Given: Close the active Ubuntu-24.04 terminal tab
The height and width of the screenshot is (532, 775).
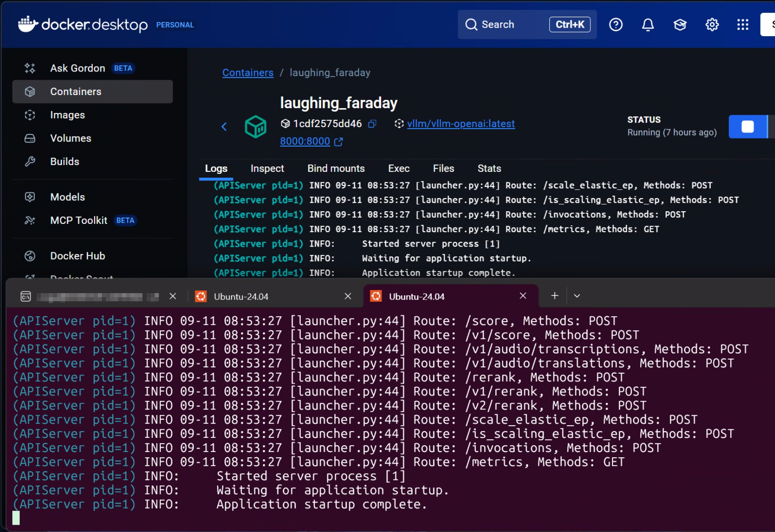Looking at the screenshot, I should point(523,296).
